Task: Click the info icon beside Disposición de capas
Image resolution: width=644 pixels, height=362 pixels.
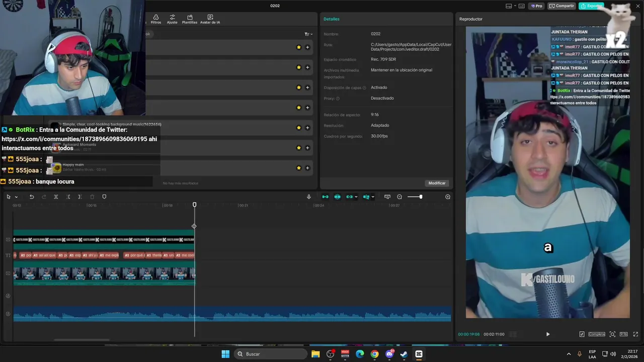Action: [x=364, y=88]
